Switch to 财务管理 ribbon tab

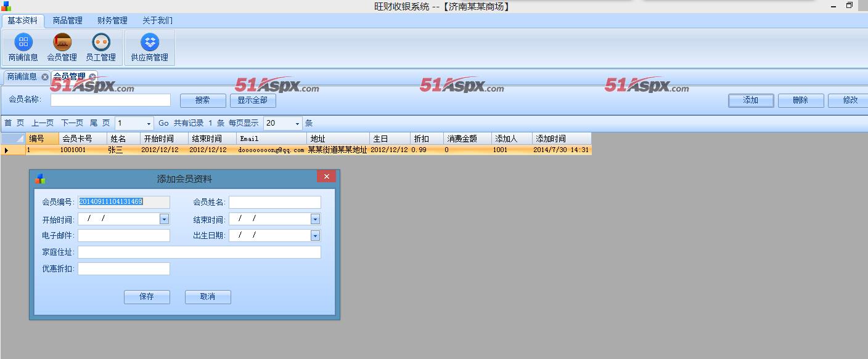(x=112, y=20)
